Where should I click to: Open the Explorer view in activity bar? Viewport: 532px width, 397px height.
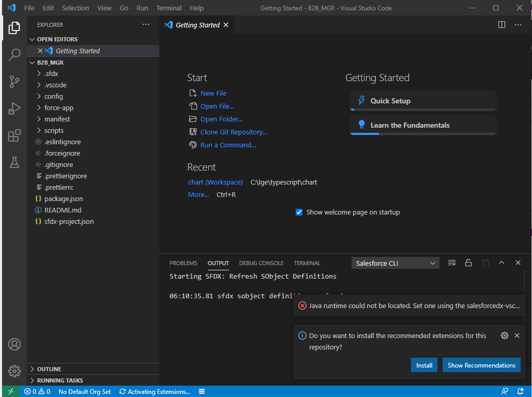[x=14, y=28]
